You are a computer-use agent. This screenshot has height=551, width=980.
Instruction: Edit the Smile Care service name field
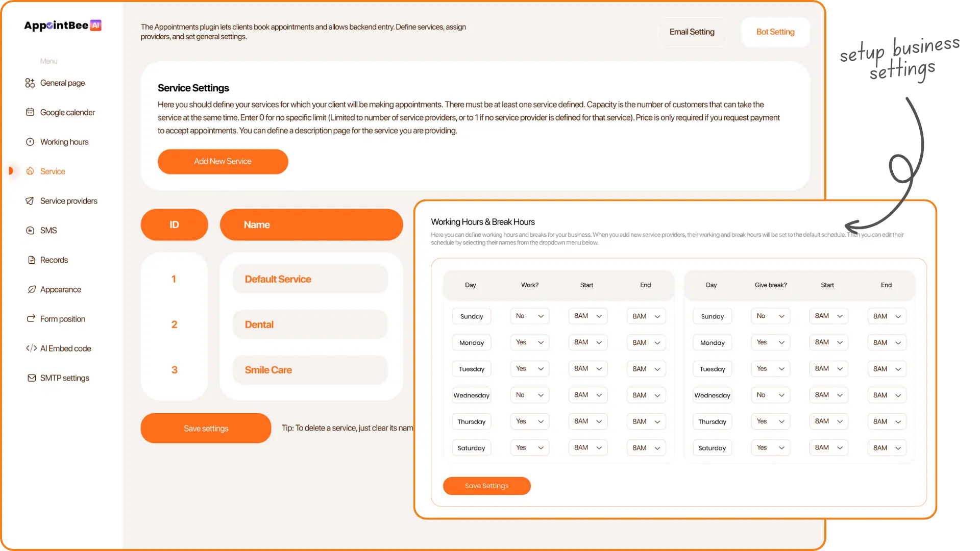(310, 370)
